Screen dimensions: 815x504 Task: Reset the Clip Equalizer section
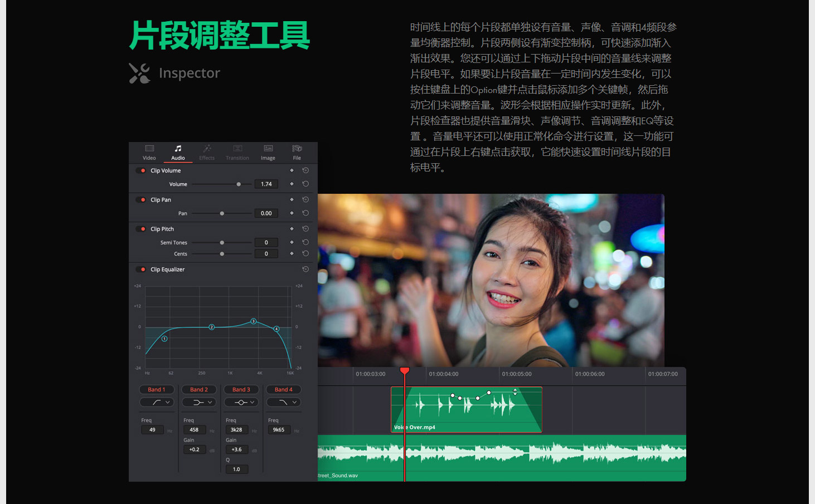tap(305, 269)
